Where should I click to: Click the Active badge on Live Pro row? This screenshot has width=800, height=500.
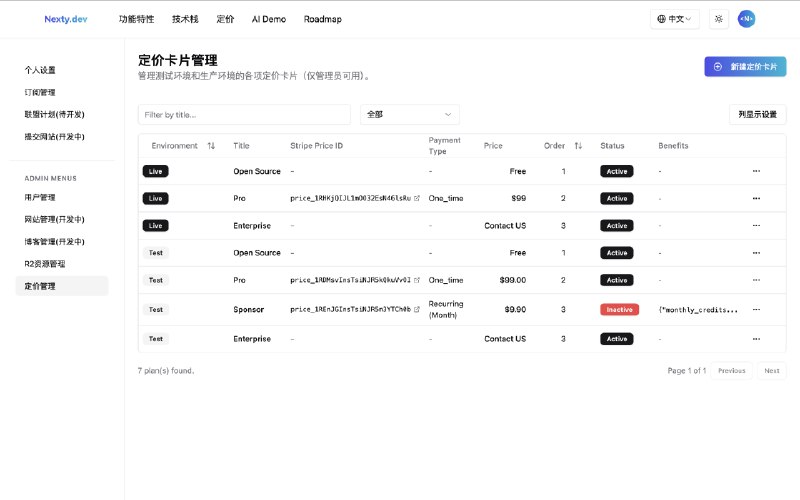[617, 198]
